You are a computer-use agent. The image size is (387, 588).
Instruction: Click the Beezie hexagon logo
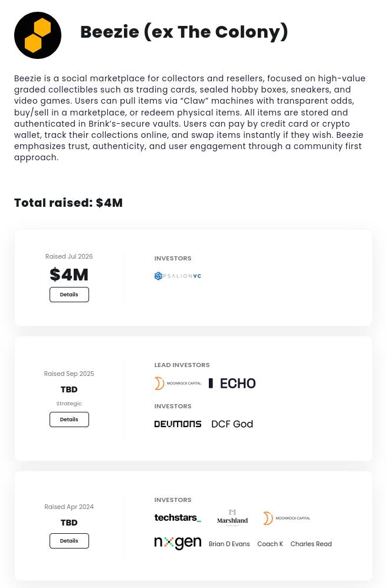[38, 35]
